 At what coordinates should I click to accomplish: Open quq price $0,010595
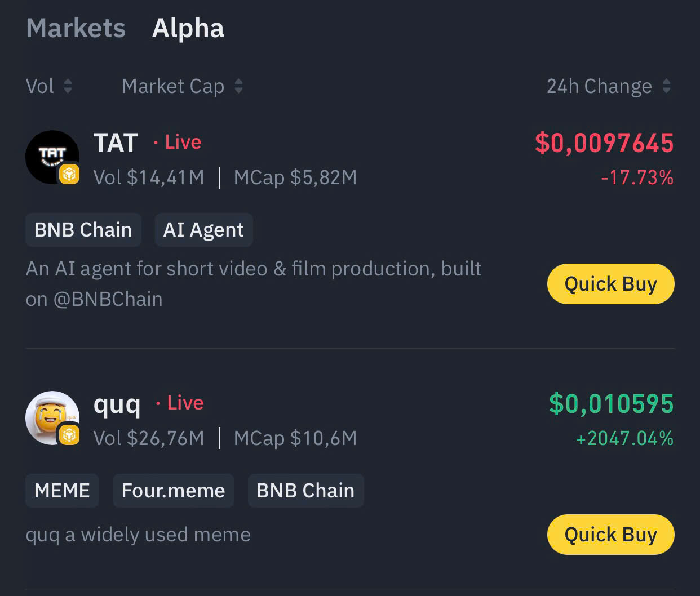611,404
